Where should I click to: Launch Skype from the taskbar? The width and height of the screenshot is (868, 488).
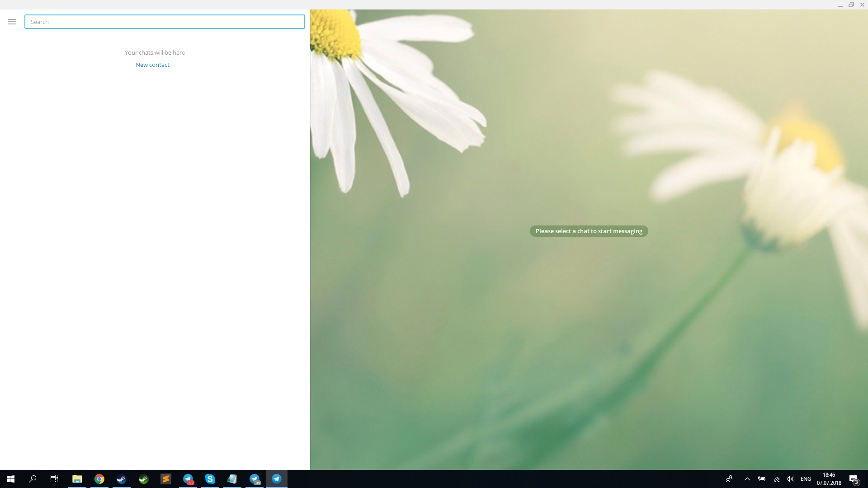[210, 479]
